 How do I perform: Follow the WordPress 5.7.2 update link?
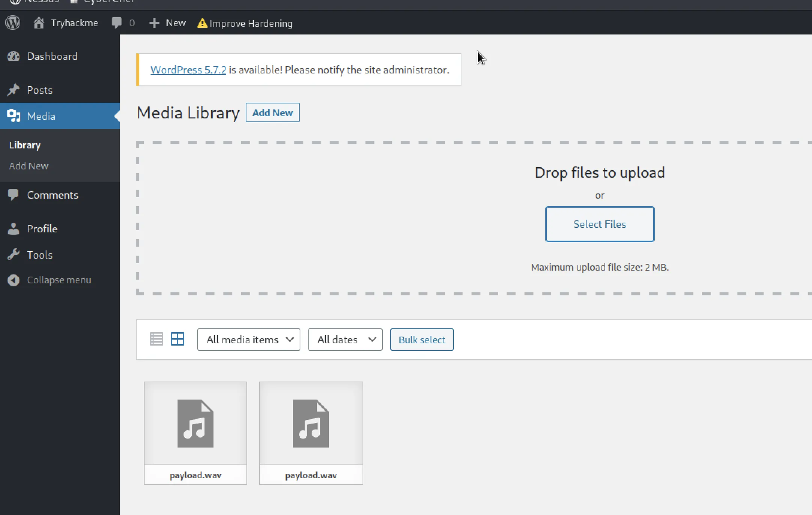(x=188, y=70)
